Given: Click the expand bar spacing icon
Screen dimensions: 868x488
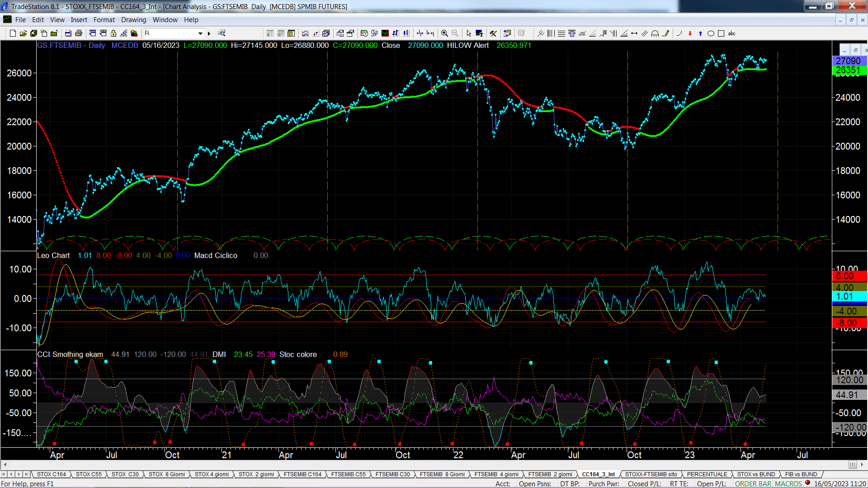Looking at the screenshot, I should point(430,33).
